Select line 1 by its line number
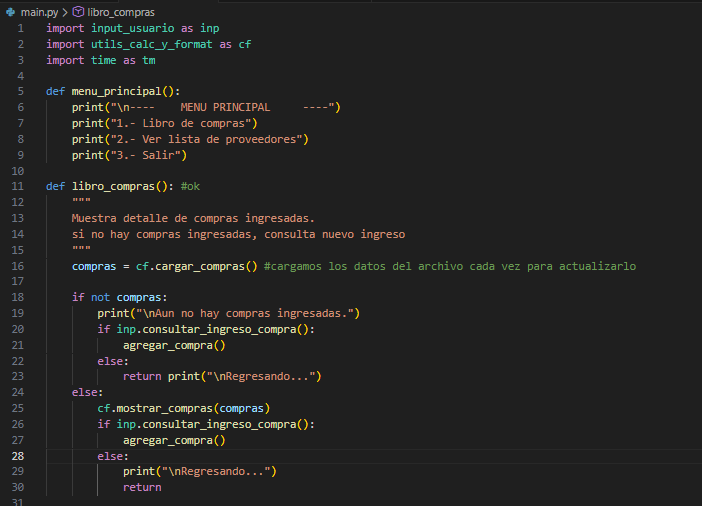 point(20,28)
